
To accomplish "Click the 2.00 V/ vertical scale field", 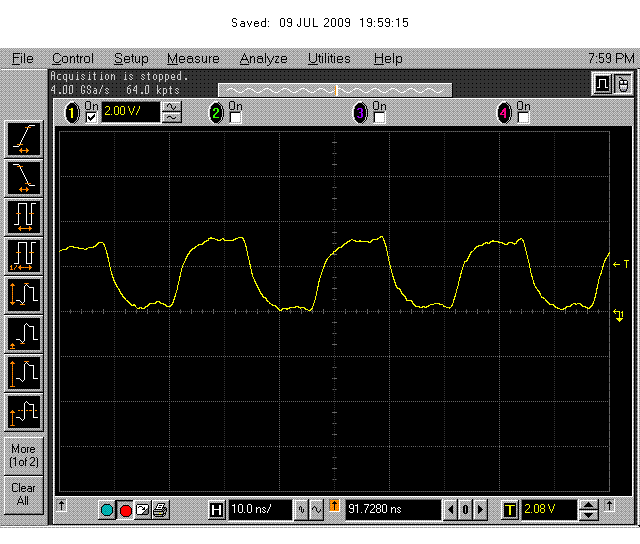I will point(130,112).
